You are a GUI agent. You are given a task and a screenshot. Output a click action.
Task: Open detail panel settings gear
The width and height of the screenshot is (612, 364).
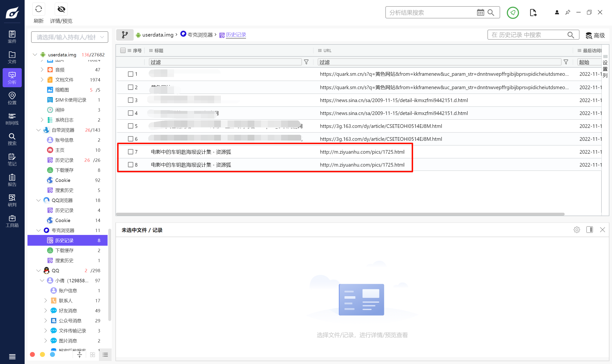pyautogui.click(x=577, y=230)
